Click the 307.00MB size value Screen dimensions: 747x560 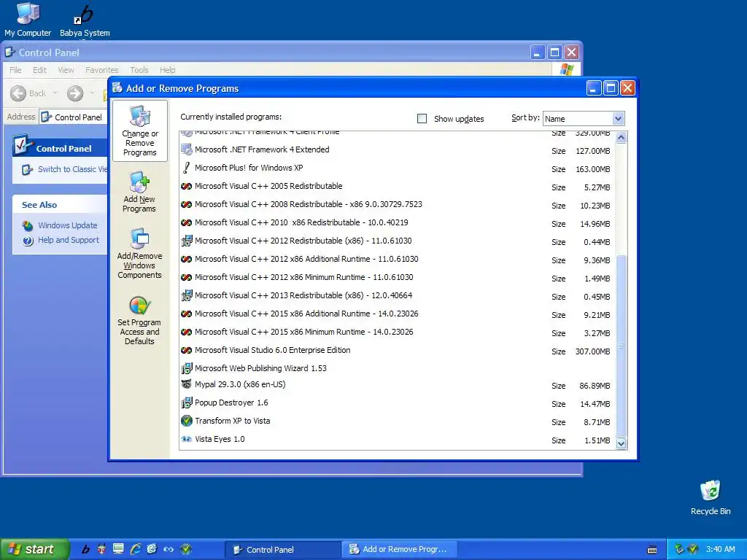click(592, 351)
